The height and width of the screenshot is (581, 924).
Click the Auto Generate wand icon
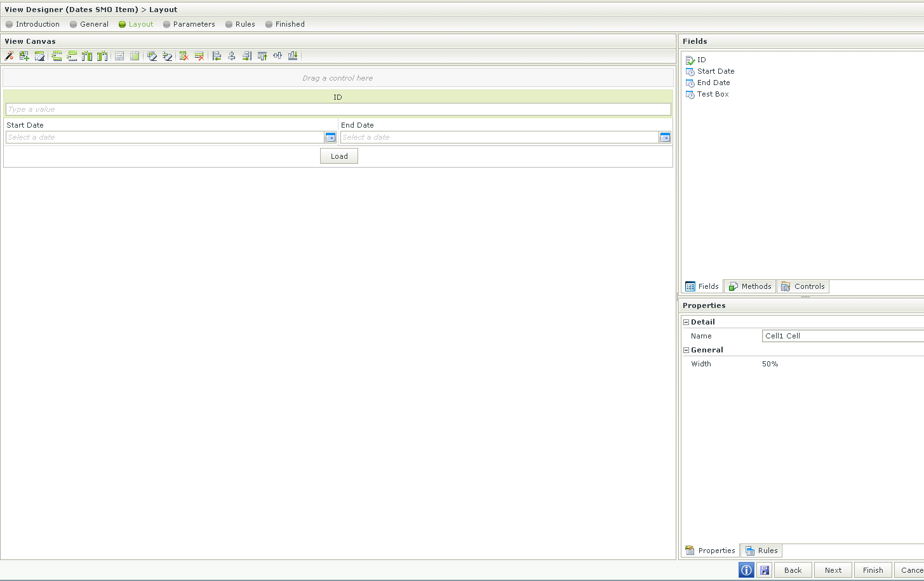pyautogui.click(x=9, y=56)
